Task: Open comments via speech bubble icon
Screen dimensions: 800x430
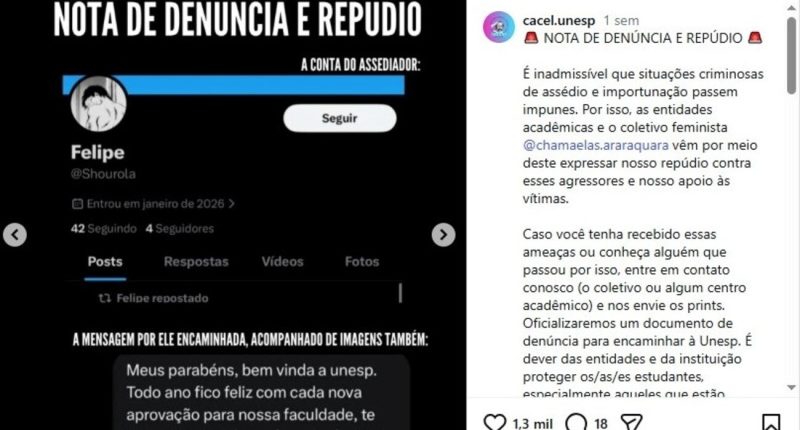Action: 576,423
